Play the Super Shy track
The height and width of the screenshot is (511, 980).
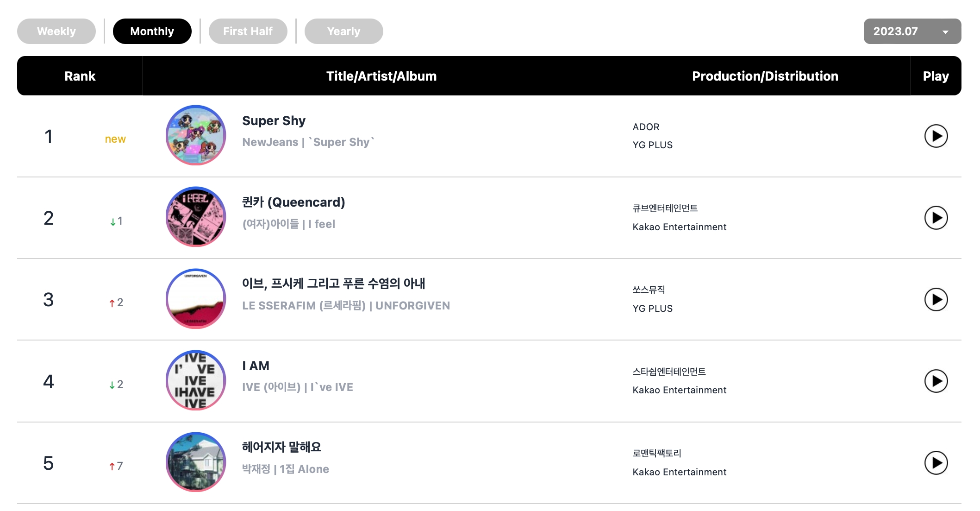[936, 136]
